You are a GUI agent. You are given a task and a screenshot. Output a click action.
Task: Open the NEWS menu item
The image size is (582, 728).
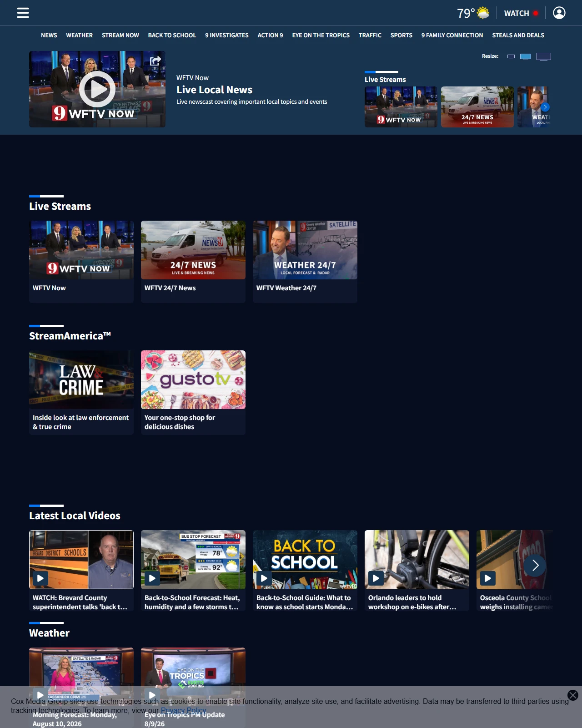[49, 35]
